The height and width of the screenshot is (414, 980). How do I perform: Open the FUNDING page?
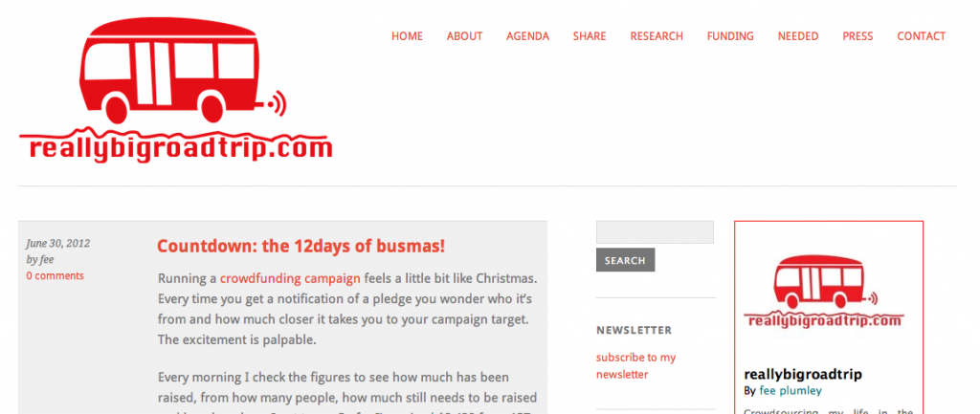pyautogui.click(x=730, y=36)
